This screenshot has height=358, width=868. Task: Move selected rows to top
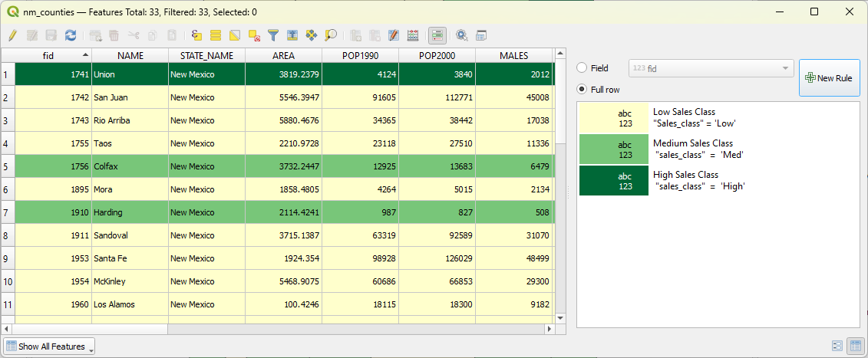(x=292, y=35)
